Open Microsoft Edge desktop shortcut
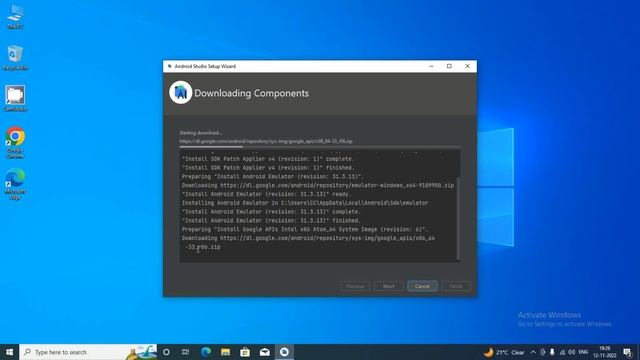640x360 pixels. tap(15, 184)
